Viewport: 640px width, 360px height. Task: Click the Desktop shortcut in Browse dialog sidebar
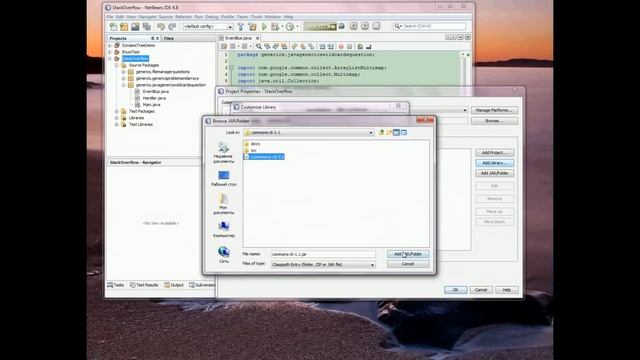(x=223, y=179)
